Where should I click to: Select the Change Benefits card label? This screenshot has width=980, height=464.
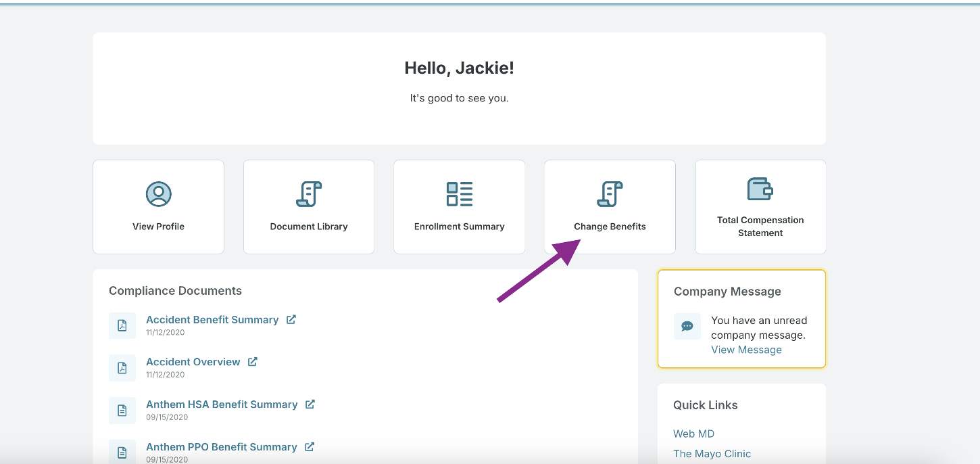(610, 227)
